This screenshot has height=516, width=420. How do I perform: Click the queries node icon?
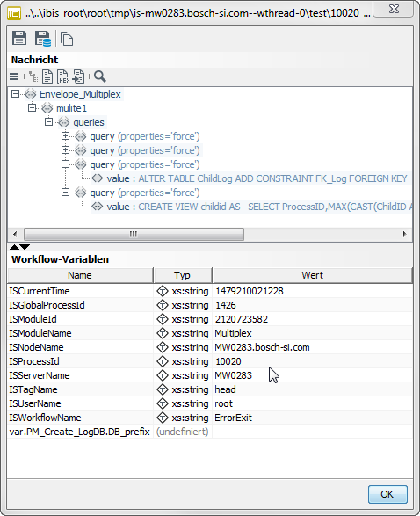64,122
